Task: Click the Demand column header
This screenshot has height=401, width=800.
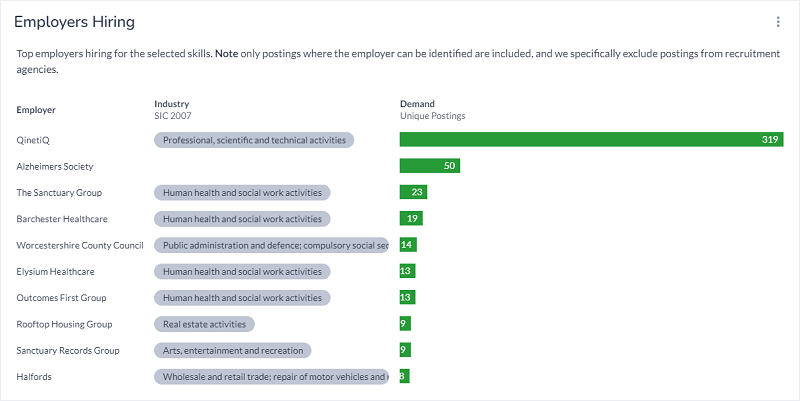Action: coord(417,104)
